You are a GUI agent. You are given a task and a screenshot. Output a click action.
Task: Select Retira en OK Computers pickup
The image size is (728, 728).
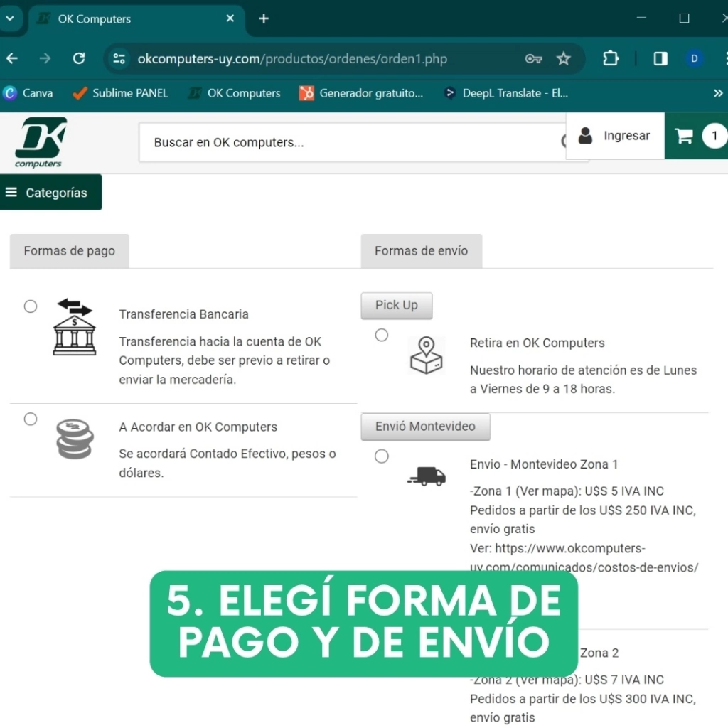(382, 335)
